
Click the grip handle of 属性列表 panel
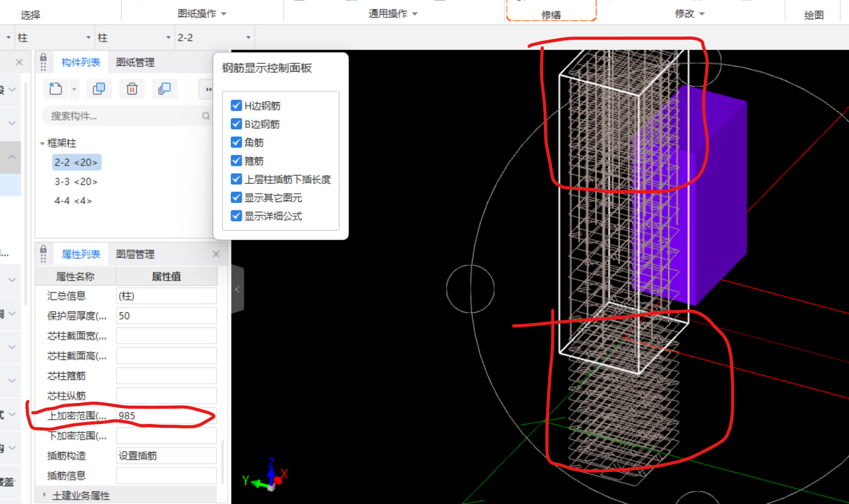pyautogui.click(x=44, y=258)
